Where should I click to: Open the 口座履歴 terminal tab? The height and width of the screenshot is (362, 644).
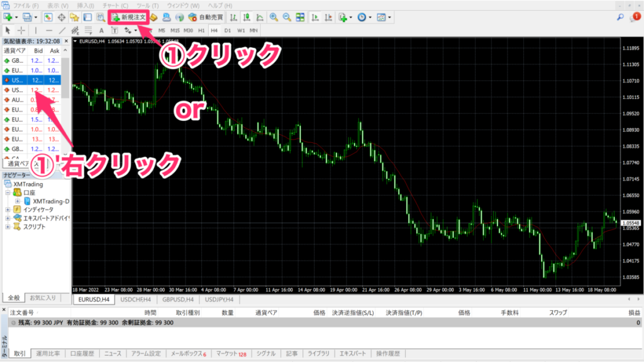pyautogui.click(x=82, y=353)
